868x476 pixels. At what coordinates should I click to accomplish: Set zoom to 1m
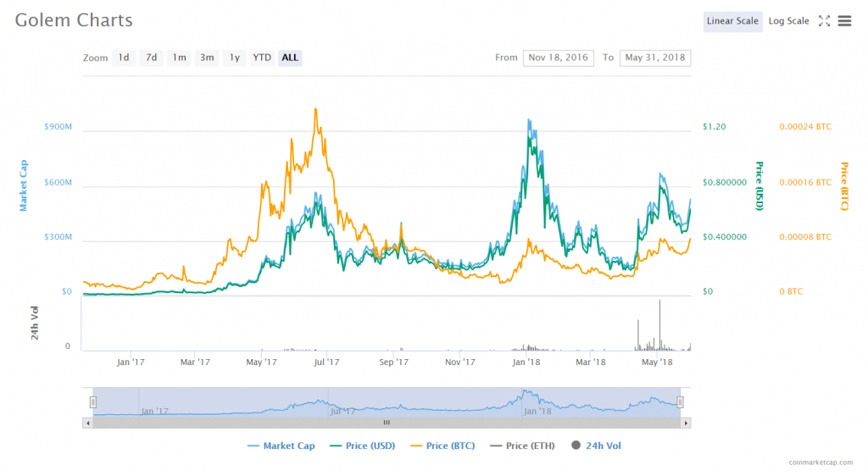(x=179, y=58)
